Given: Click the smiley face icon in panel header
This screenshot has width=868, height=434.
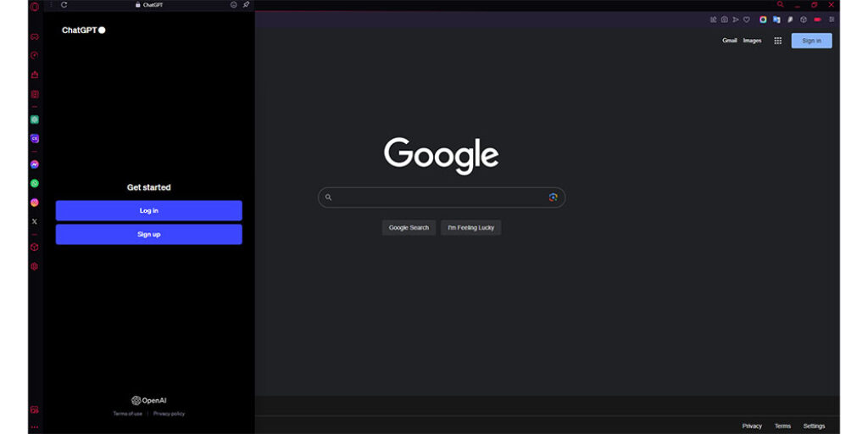Looking at the screenshot, I should click(x=234, y=4).
